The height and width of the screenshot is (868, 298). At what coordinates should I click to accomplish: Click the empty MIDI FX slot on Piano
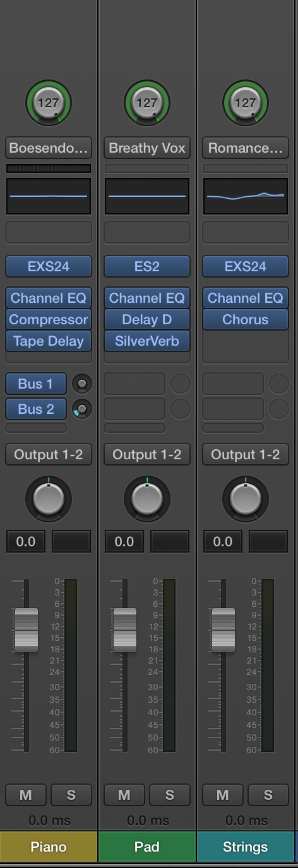pyautogui.click(x=49, y=232)
